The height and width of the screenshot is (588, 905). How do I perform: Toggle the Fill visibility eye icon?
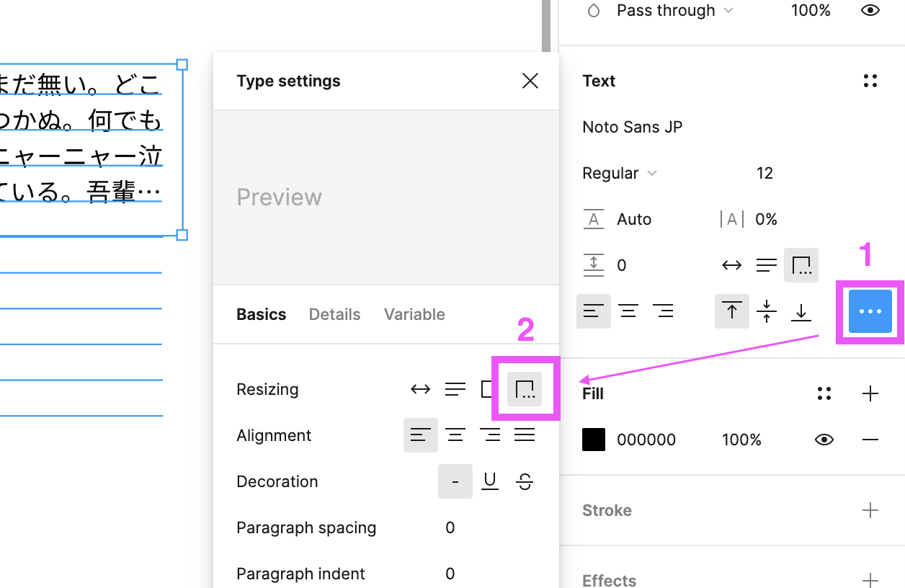point(824,440)
